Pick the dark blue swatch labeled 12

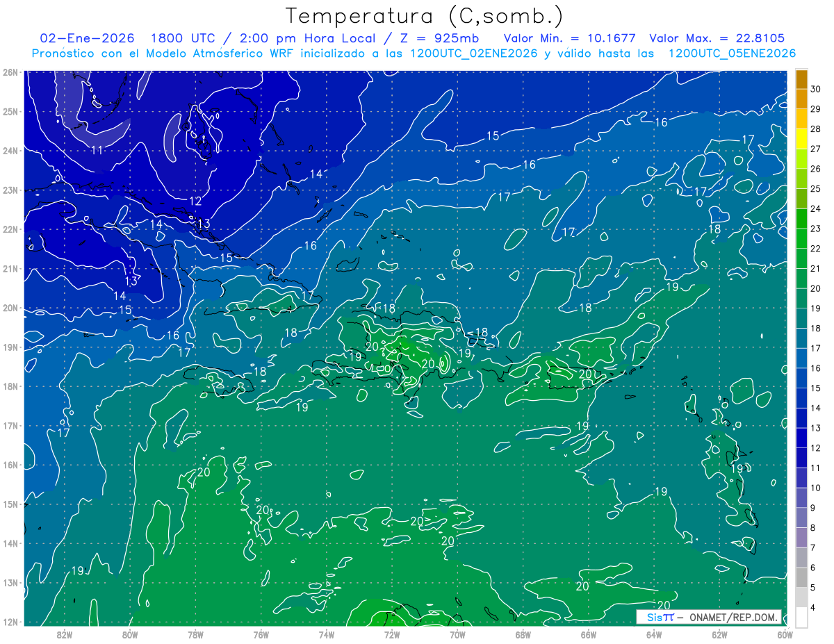click(801, 438)
